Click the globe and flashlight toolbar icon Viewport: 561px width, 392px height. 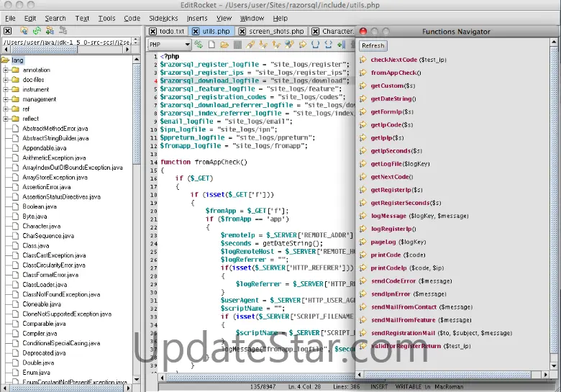pos(289,45)
